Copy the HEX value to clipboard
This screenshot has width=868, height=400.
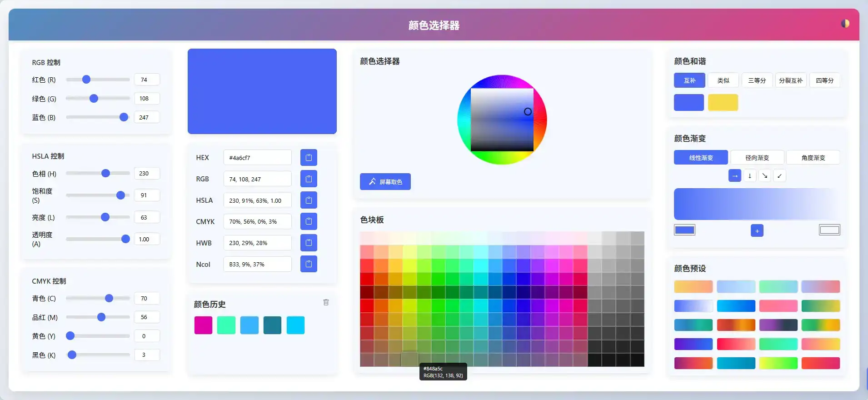tap(309, 157)
